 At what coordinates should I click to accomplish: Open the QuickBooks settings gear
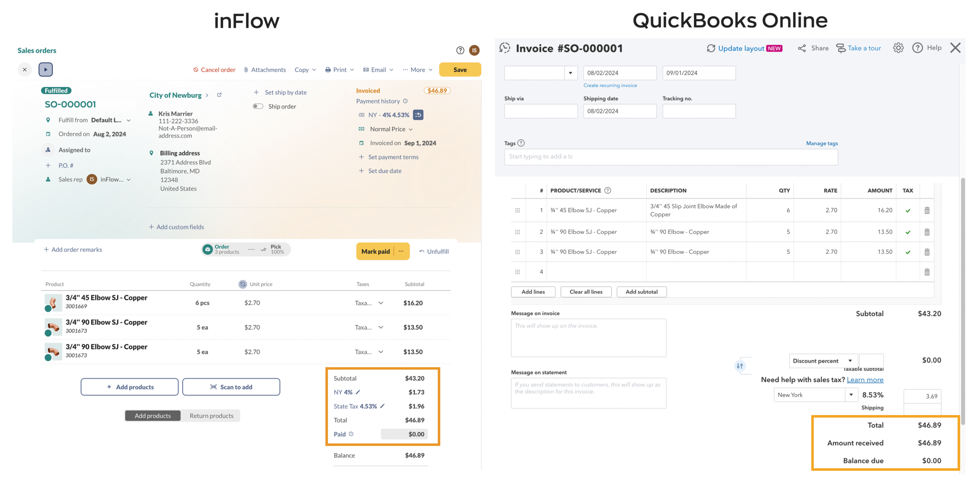pyautogui.click(x=898, y=47)
